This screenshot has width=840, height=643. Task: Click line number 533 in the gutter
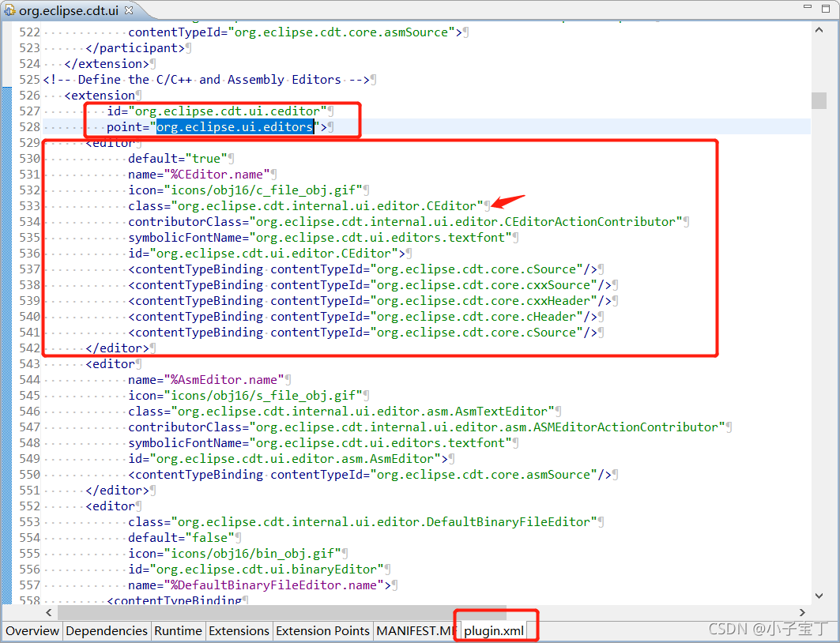[x=29, y=206]
